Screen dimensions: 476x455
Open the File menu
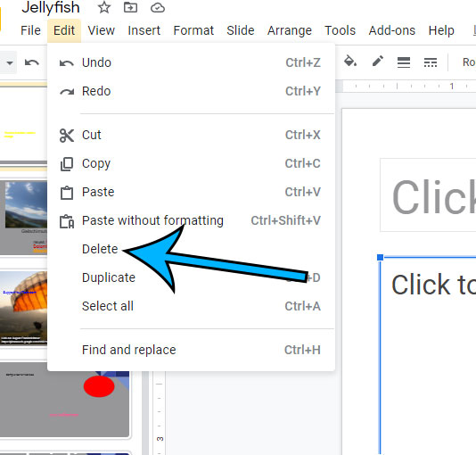click(30, 30)
